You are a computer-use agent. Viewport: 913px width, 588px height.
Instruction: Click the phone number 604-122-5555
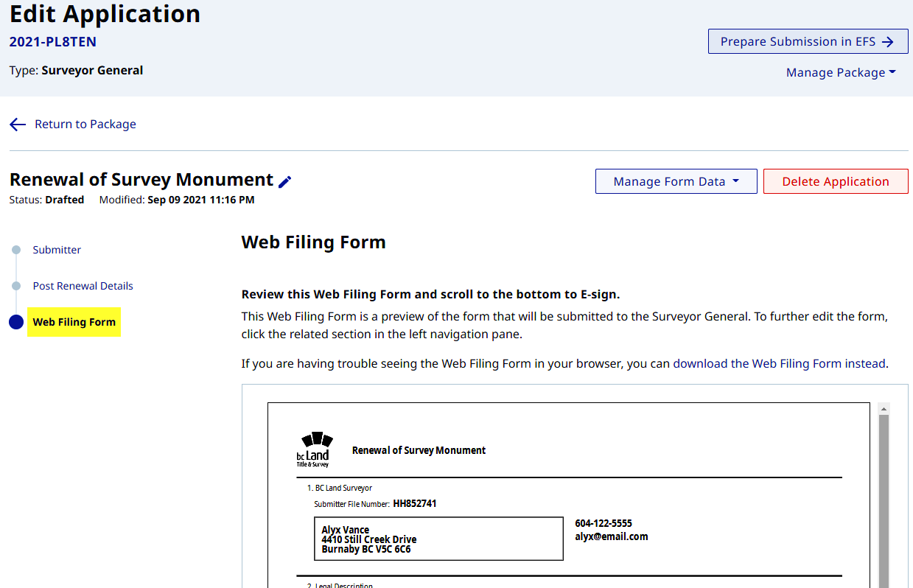point(604,523)
